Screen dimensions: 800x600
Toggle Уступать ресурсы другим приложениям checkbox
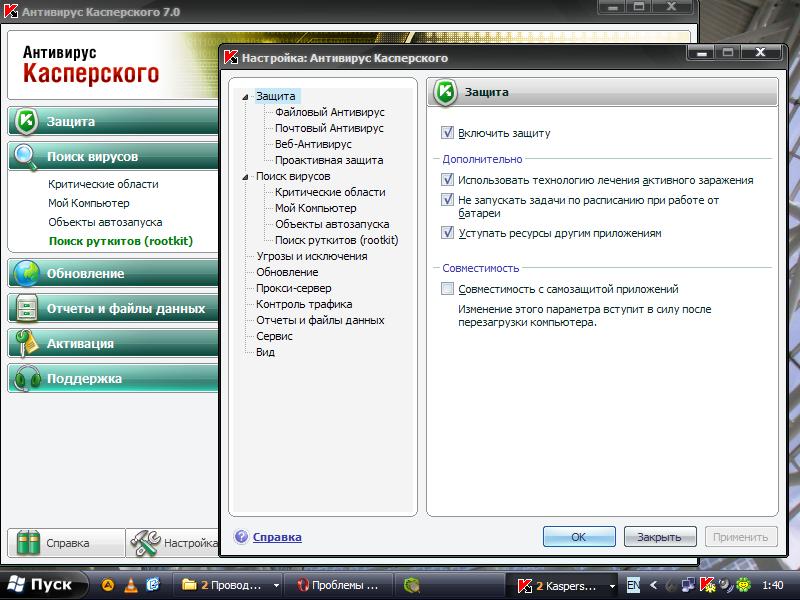(447, 233)
